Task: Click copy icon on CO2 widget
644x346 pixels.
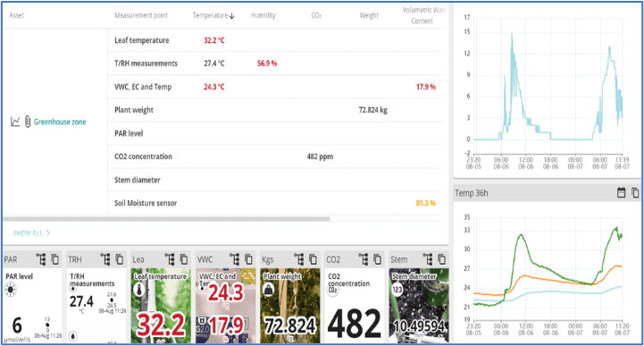Action: click(x=378, y=259)
